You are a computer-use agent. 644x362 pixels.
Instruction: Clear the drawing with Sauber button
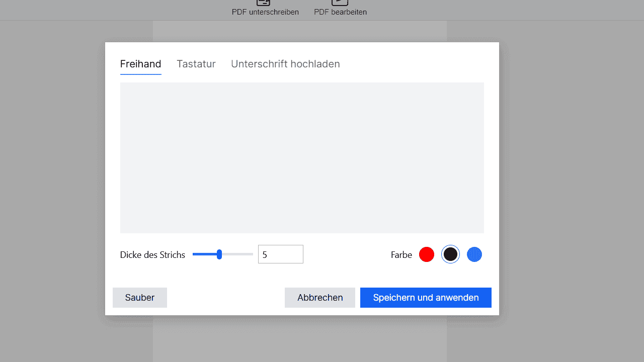[x=140, y=298]
